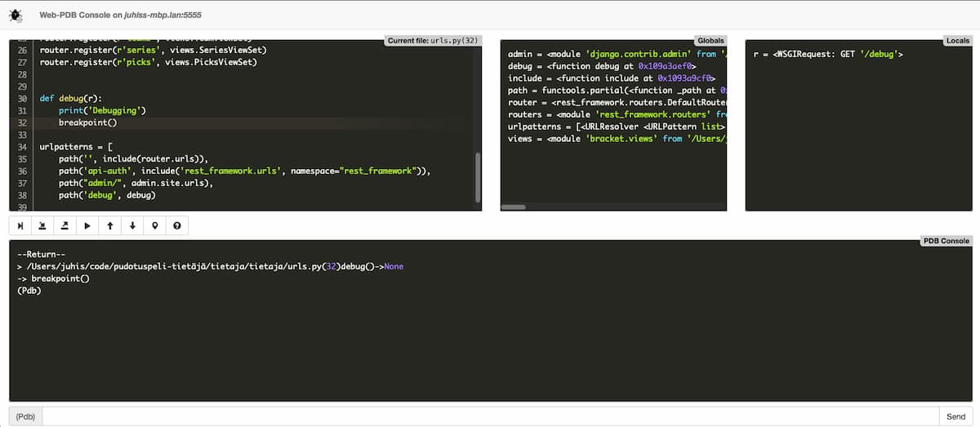Click the 'routers = <module' globals entry
The width and height of the screenshot is (980, 427).
[x=617, y=115]
